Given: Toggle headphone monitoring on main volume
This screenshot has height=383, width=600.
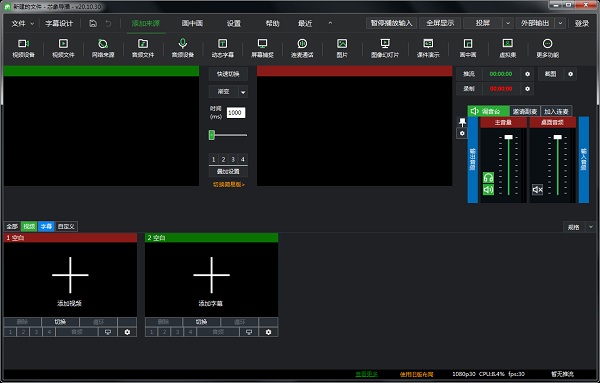Looking at the screenshot, I should point(488,177).
